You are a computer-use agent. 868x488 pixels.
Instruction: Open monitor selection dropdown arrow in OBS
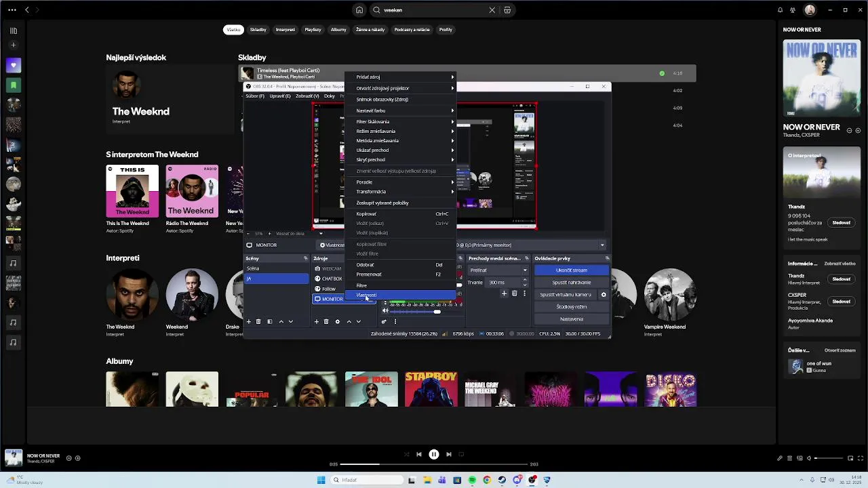tap(602, 245)
